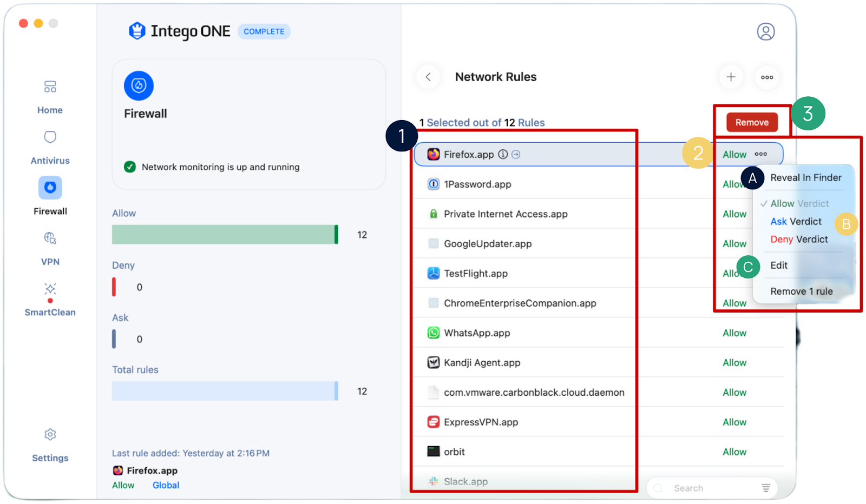The image size is (866, 504).
Task: Click the 1Password.app icon
Action: [434, 184]
